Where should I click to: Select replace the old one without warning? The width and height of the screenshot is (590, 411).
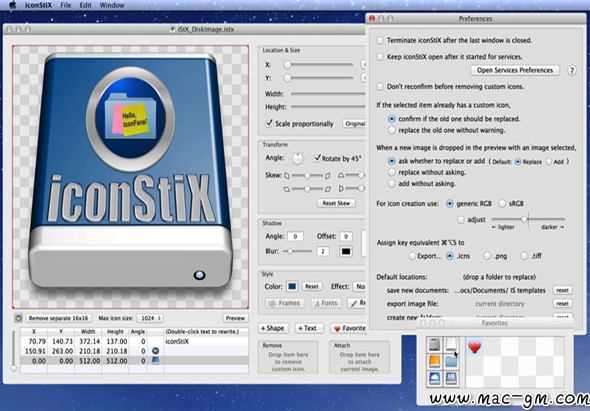392,130
